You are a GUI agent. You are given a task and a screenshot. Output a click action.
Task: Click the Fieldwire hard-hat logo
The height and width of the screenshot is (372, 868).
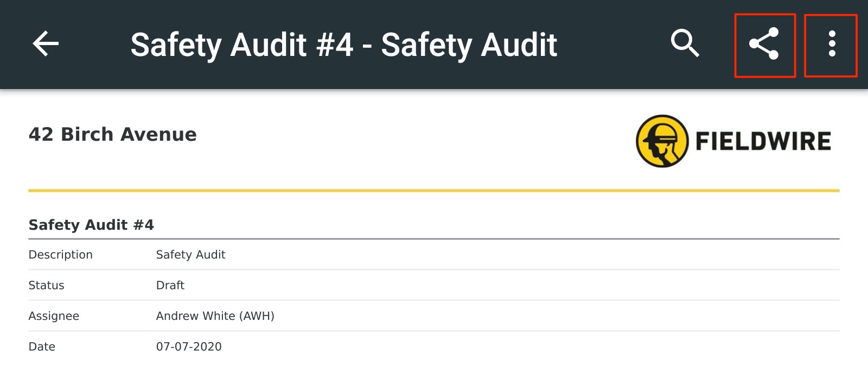coord(662,141)
